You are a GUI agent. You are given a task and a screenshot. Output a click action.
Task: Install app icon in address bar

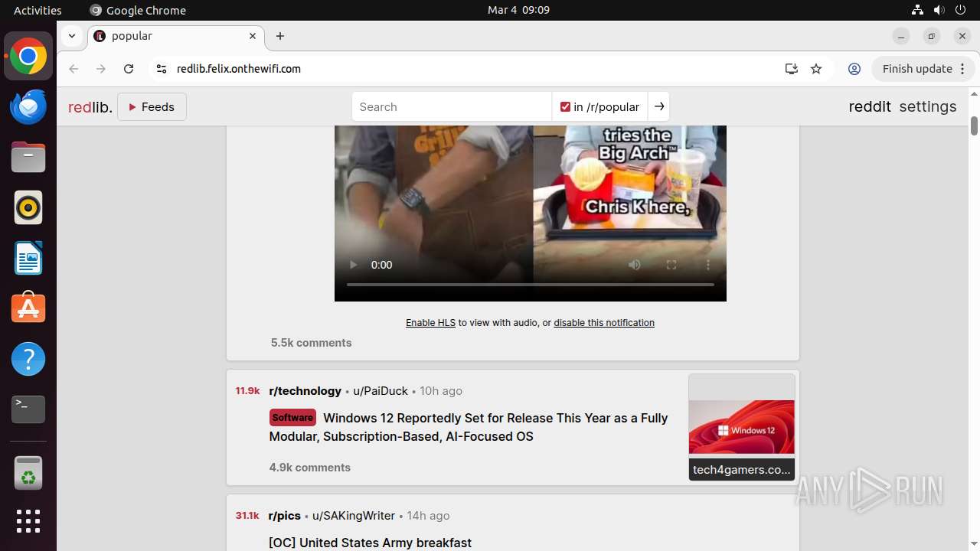[x=792, y=69]
